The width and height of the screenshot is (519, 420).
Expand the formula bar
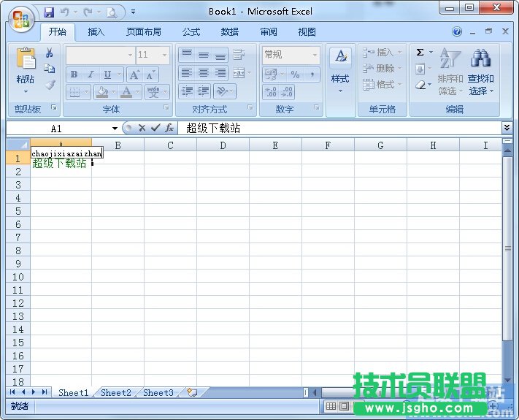[x=507, y=128]
